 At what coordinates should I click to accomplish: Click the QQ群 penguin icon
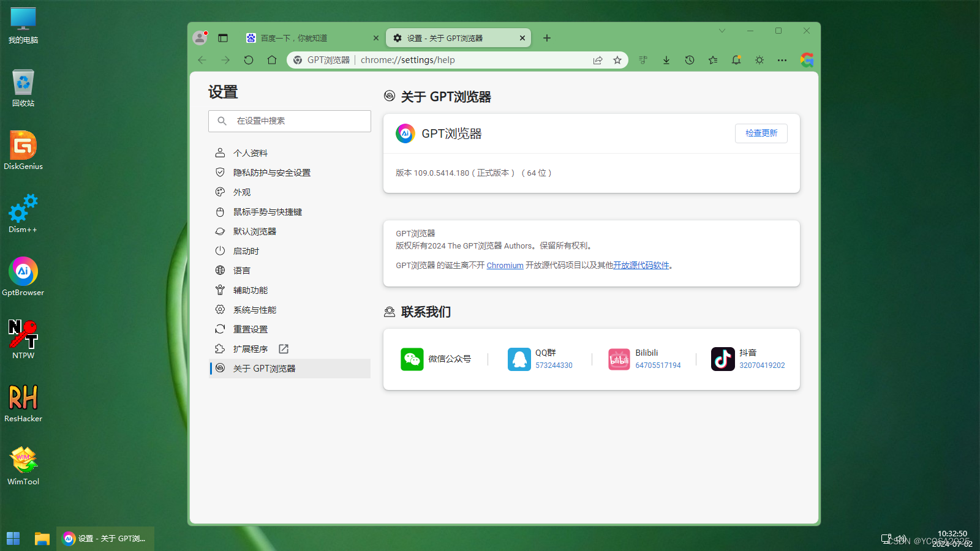[519, 359]
